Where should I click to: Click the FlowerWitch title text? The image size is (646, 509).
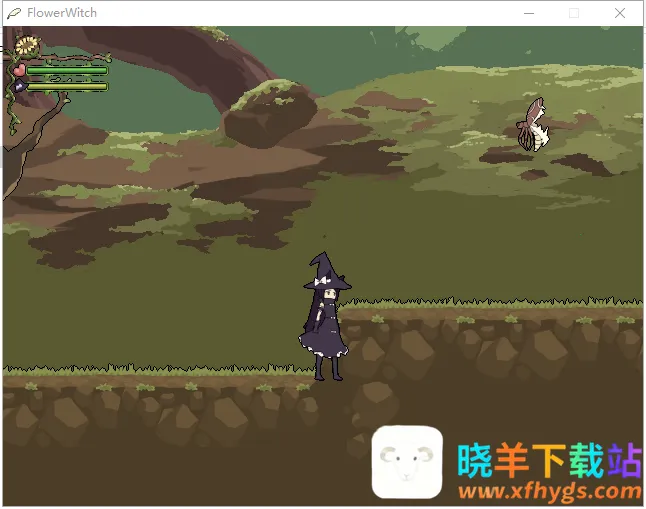(x=62, y=13)
